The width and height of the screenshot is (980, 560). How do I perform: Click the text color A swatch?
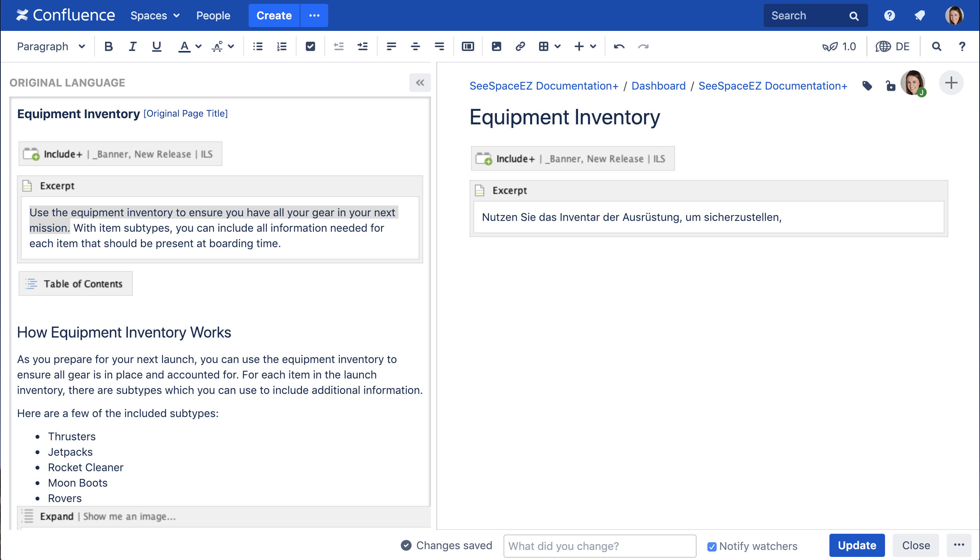tap(185, 46)
